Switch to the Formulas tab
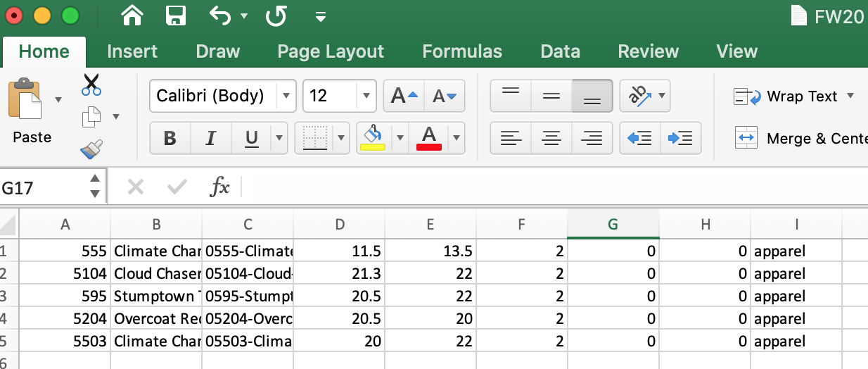 click(x=461, y=51)
